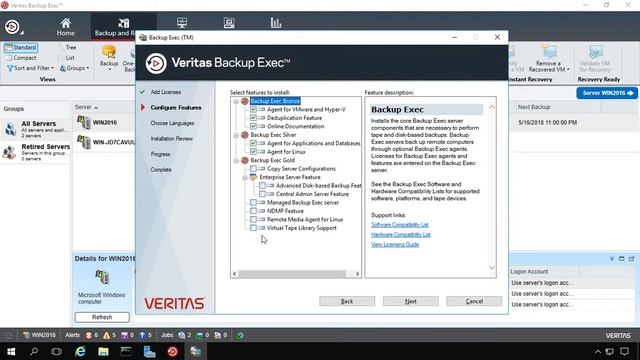Select the WIN2016 server row icon

(x=84, y=122)
